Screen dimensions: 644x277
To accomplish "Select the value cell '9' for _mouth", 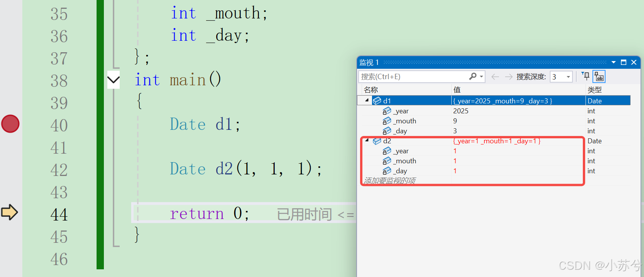I will click(455, 121).
